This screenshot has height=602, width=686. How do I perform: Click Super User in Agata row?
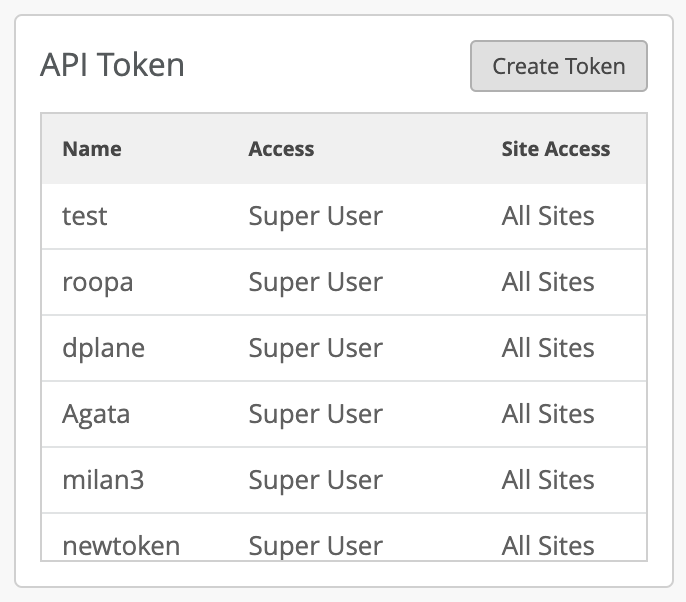(x=315, y=414)
